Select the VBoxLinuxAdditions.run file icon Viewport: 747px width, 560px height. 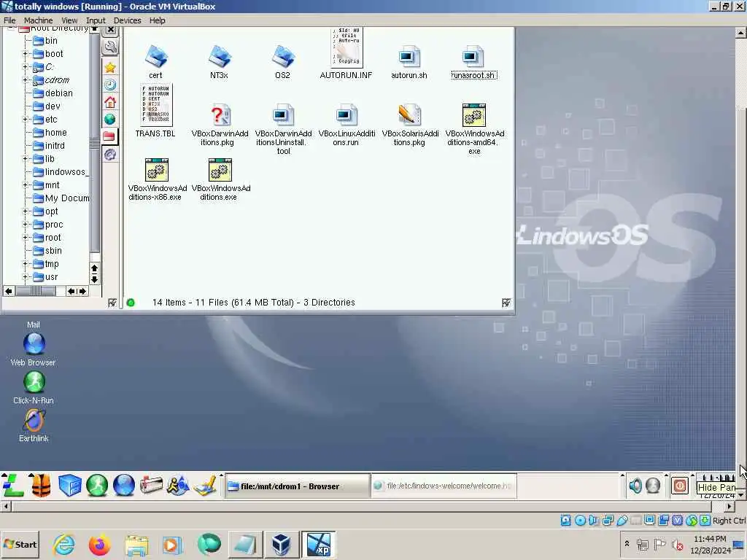[347, 115]
